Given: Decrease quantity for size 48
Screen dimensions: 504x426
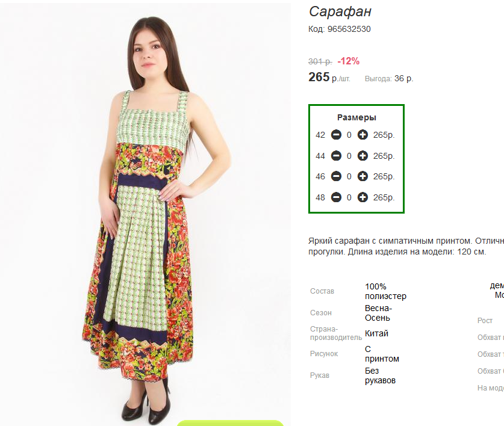Looking at the screenshot, I should pos(336,197).
